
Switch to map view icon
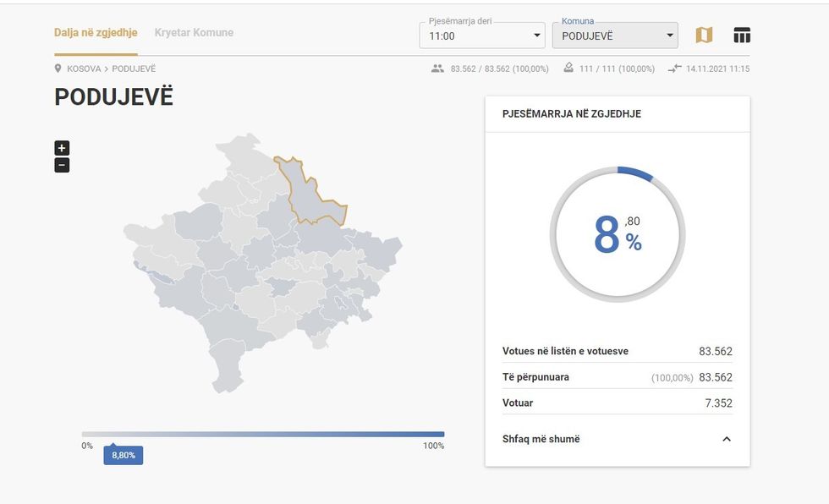tap(704, 35)
